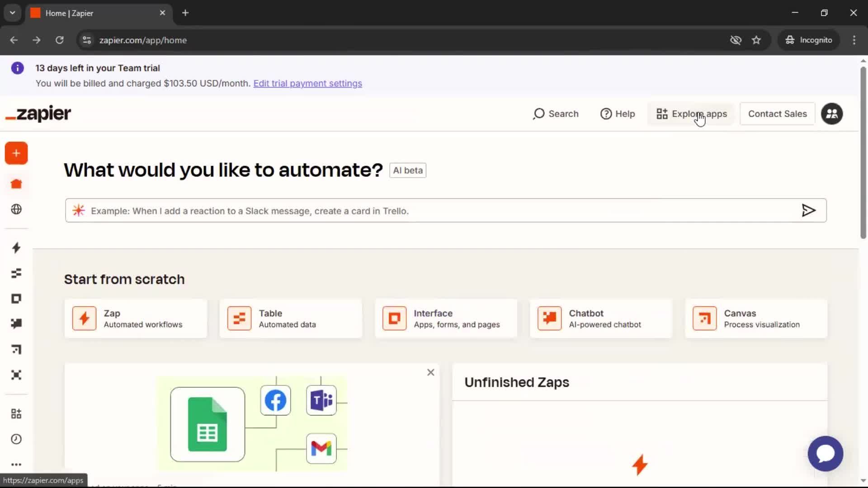Click the Gmail icon in illustration
This screenshot has height=488, width=868.
tap(321, 449)
